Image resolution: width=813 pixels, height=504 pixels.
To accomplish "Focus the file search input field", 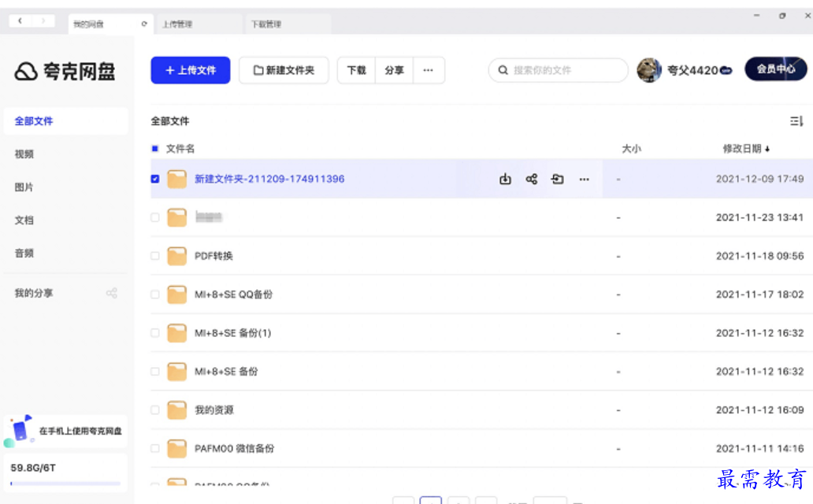I will click(559, 70).
